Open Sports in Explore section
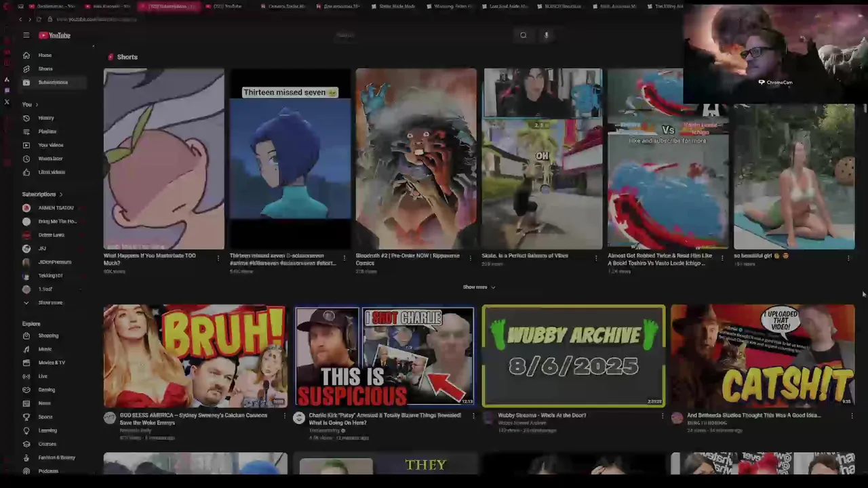The width and height of the screenshot is (868, 488). click(x=45, y=417)
